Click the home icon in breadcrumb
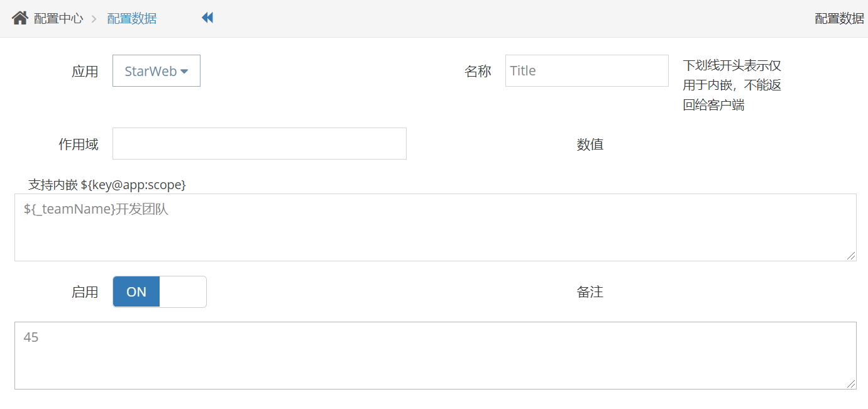Viewport: 868px width, 409px height. point(19,18)
